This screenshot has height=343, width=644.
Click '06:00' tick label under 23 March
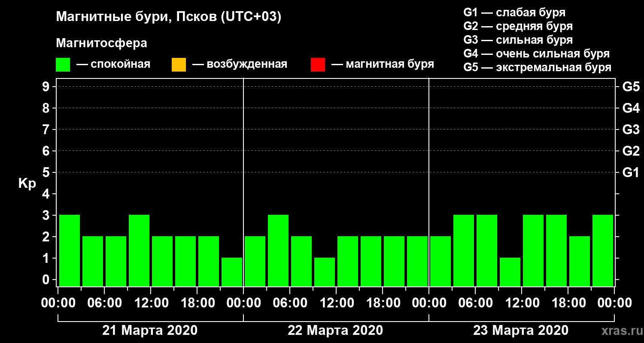click(x=475, y=303)
